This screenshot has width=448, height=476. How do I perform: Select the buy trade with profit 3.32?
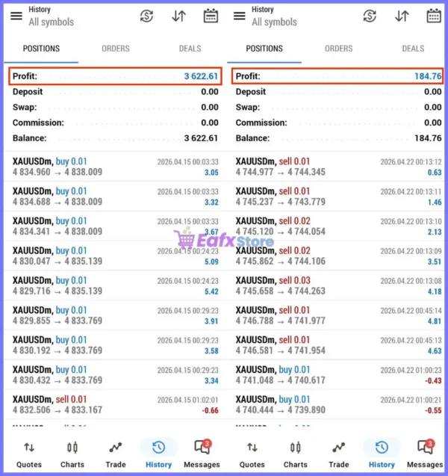pyautogui.click(x=115, y=197)
